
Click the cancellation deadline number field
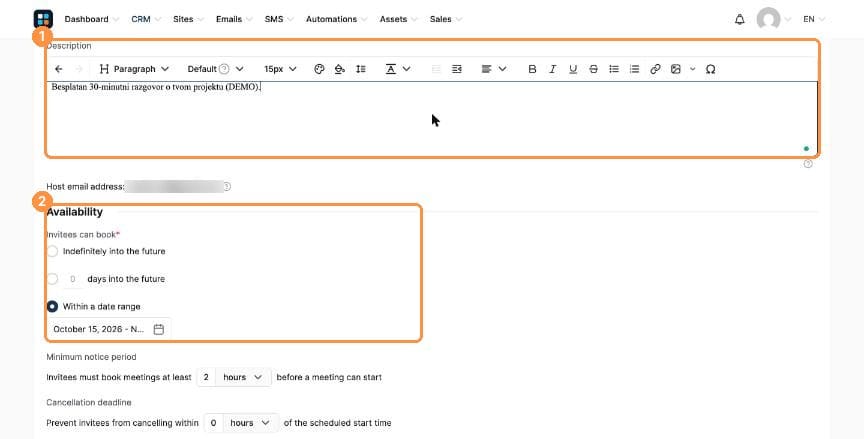point(213,423)
